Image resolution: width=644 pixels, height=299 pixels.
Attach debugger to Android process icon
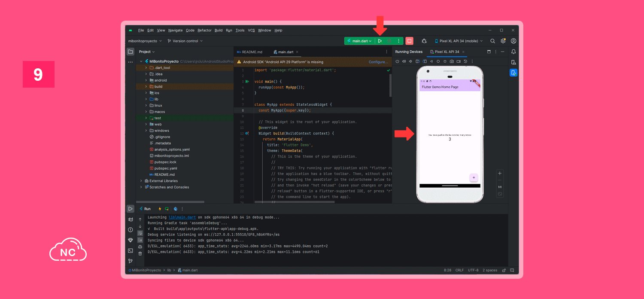tap(424, 41)
